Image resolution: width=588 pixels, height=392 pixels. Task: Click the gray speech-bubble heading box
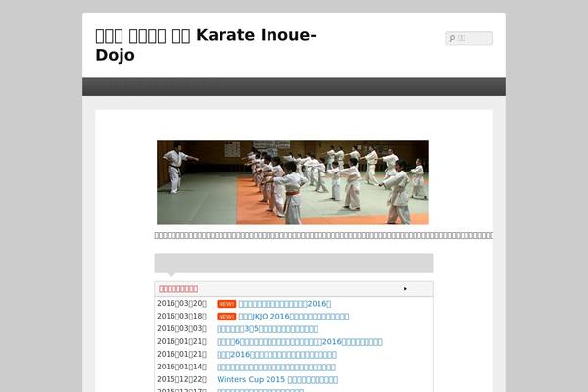click(x=294, y=264)
